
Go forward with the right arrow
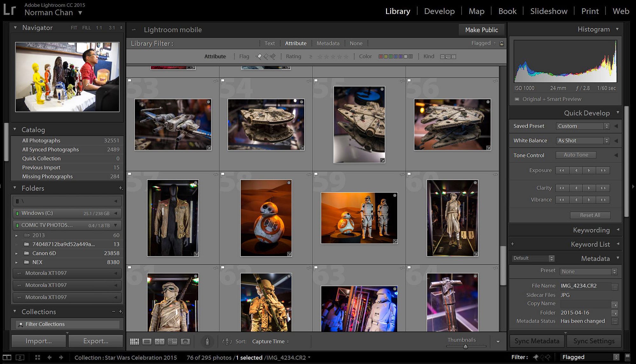point(61,357)
